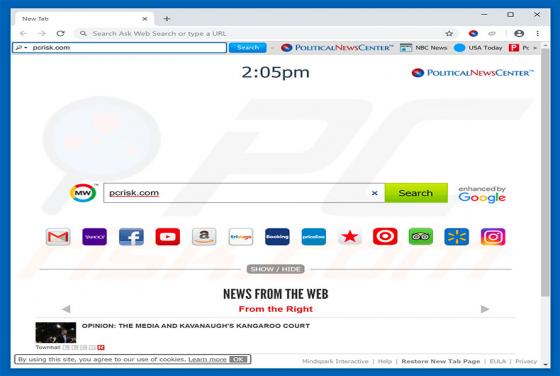Open the TripAdvisor shortcut icon

pyautogui.click(x=421, y=237)
